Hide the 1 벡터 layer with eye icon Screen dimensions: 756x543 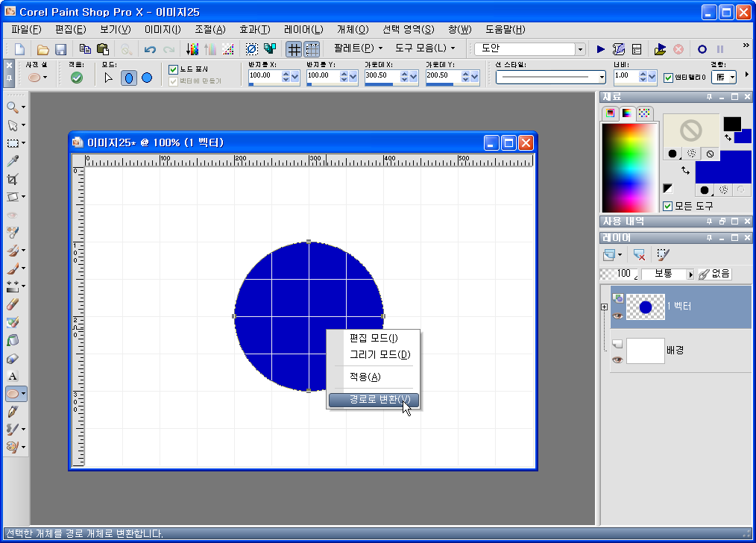tap(617, 316)
